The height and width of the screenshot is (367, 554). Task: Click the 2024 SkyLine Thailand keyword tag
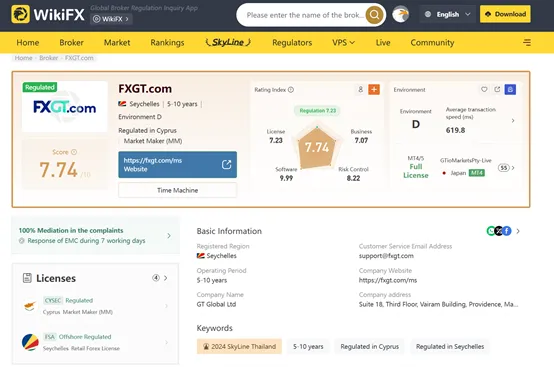tap(239, 347)
